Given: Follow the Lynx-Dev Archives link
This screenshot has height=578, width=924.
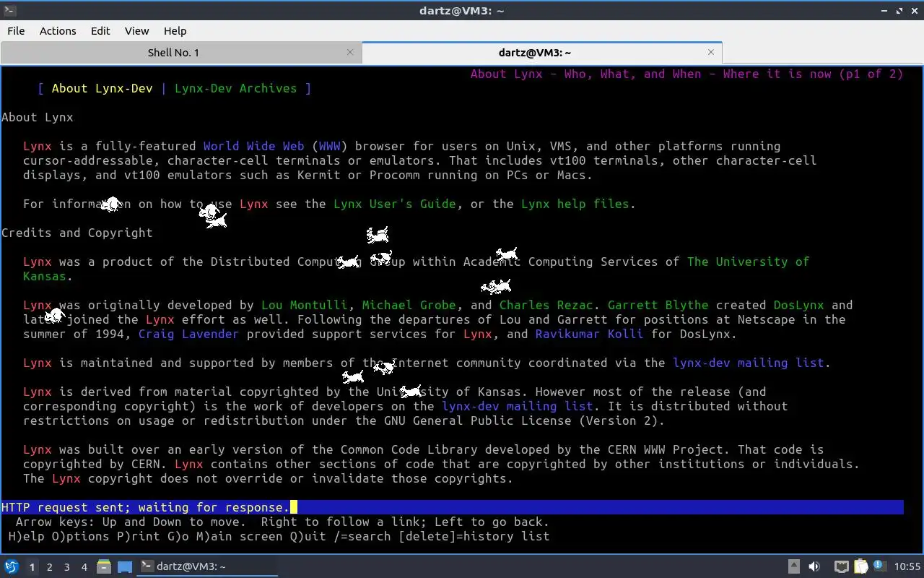Looking at the screenshot, I should pos(235,88).
